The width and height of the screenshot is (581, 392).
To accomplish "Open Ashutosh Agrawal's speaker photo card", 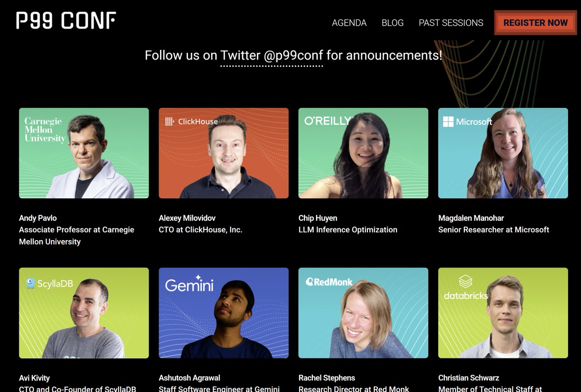I will (x=224, y=313).
